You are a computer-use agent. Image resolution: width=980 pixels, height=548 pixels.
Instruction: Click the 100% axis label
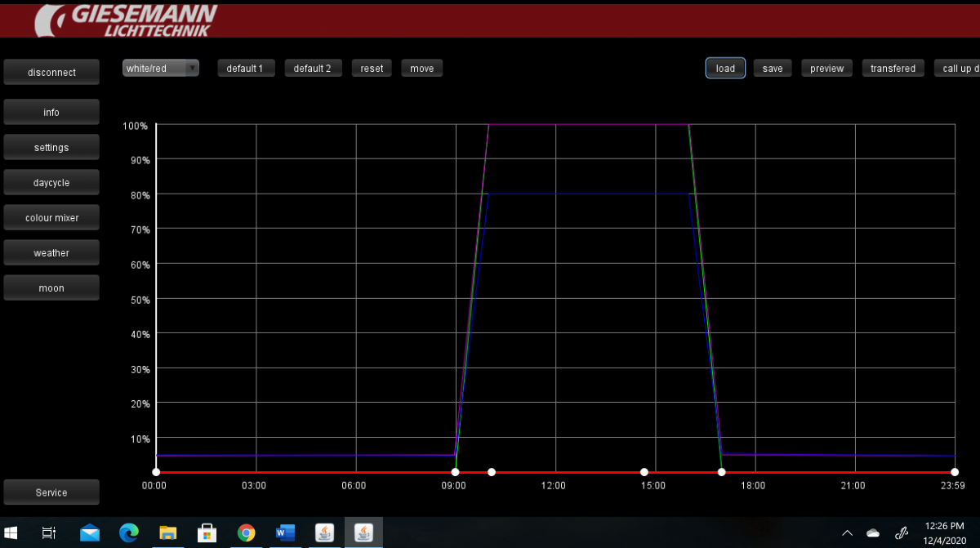click(135, 126)
